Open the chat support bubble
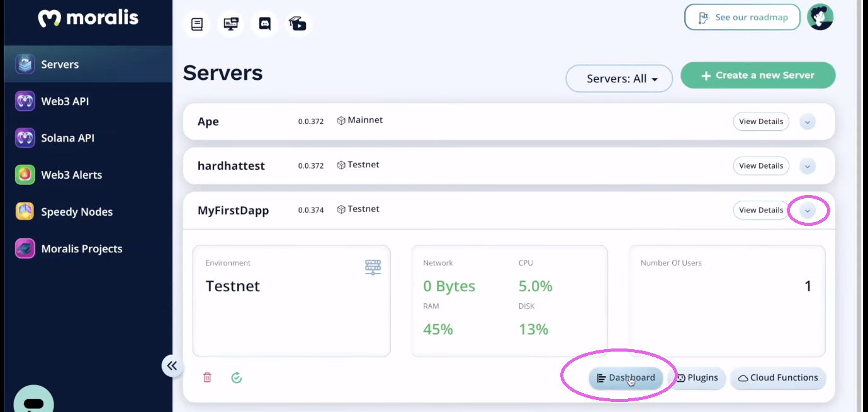The image size is (868, 412). pyautogui.click(x=33, y=401)
